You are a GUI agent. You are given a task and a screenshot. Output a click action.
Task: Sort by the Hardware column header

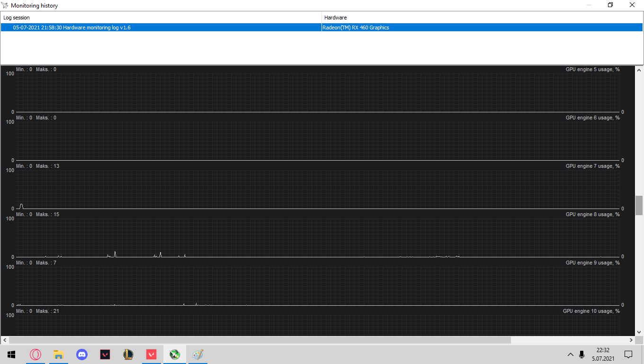coord(482,18)
